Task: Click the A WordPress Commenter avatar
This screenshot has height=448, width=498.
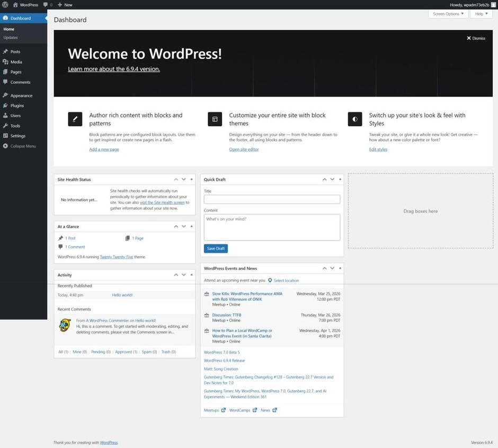Action: point(65,326)
